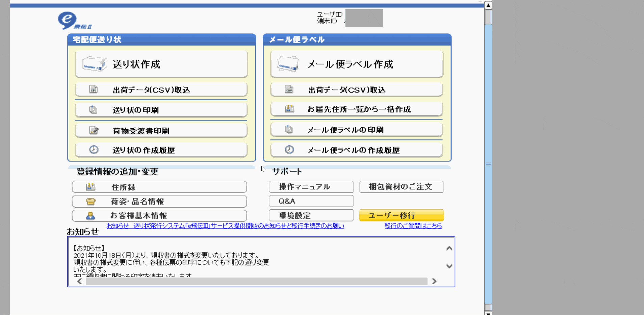644x315 pixels.
Task: Open the e飛伝III service notice link
Action: tap(225, 226)
